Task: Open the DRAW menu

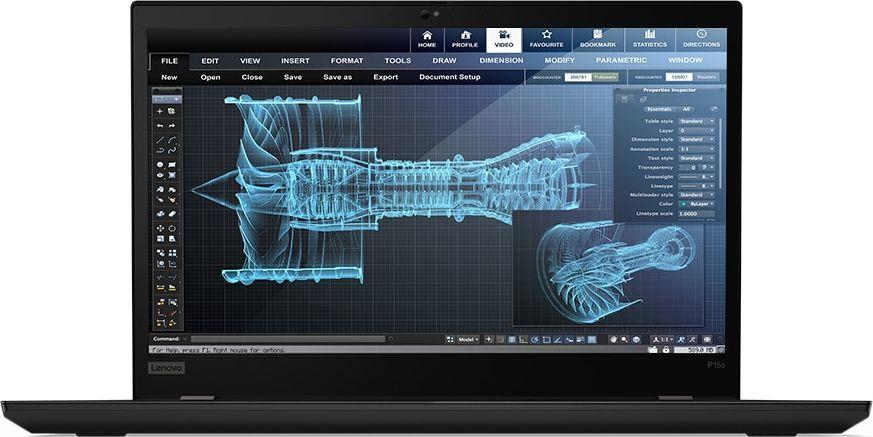Action: (x=444, y=60)
